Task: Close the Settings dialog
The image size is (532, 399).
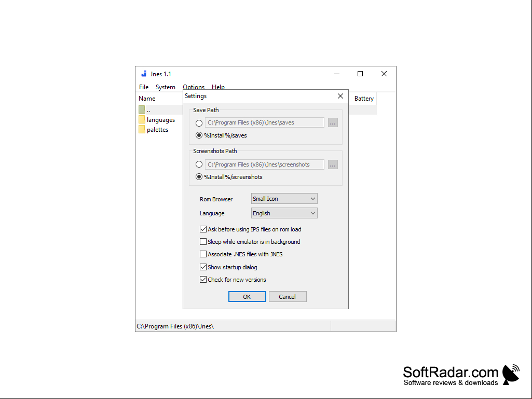Action: click(x=340, y=96)
